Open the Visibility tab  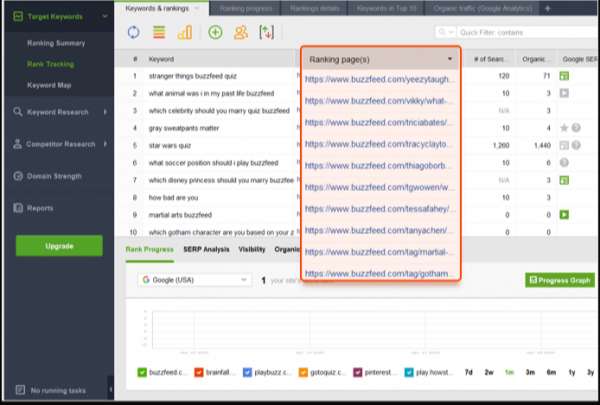click(252, 249)
